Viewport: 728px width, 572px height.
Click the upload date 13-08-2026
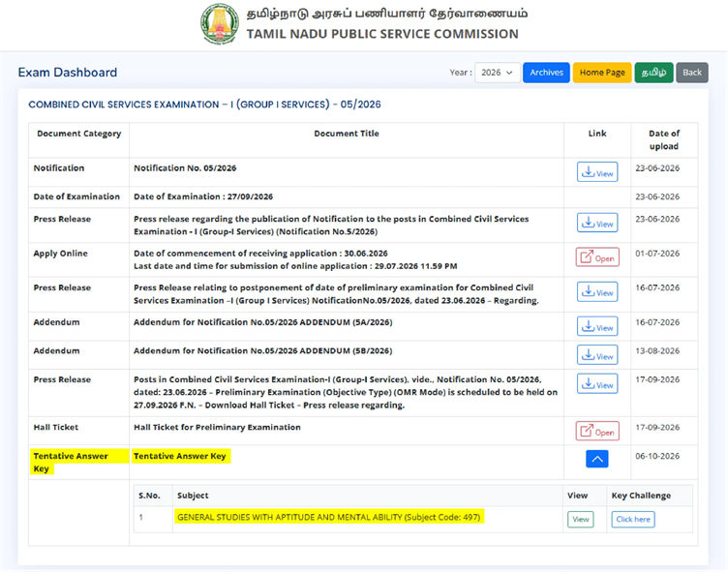tap(657, 351)
